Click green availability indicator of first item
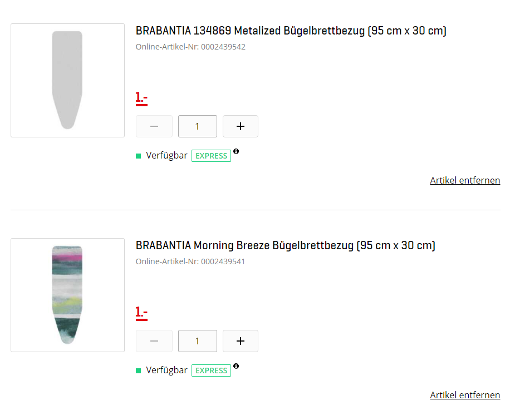Screen dimensions: 510x420 tap(139, 156)
